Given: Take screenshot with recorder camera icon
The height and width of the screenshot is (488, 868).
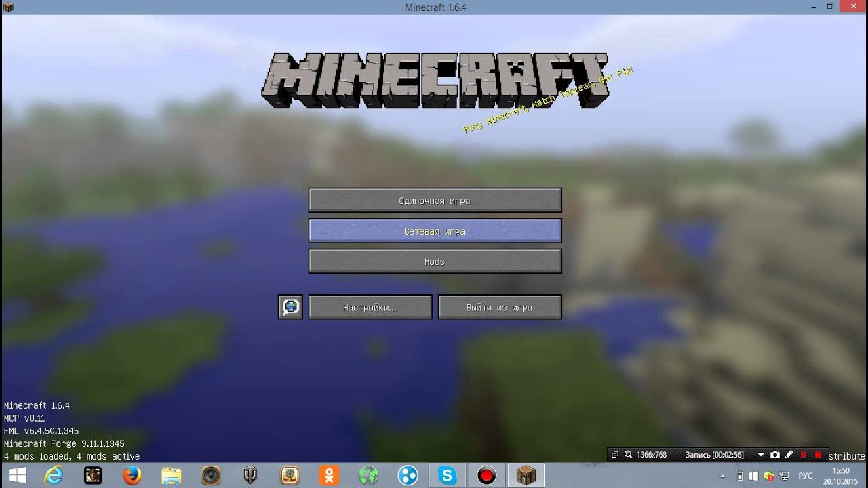Looking at the screenshot, I should [x=775, y=455].
